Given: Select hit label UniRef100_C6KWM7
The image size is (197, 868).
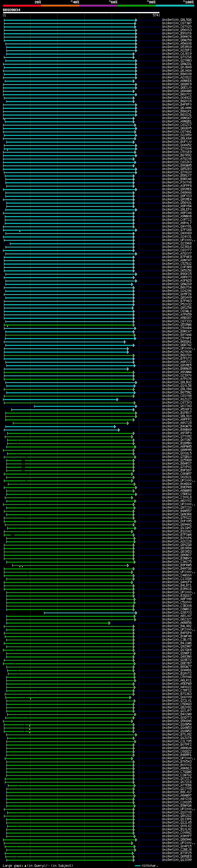Looking at the screenshot, I should point(177,474).
